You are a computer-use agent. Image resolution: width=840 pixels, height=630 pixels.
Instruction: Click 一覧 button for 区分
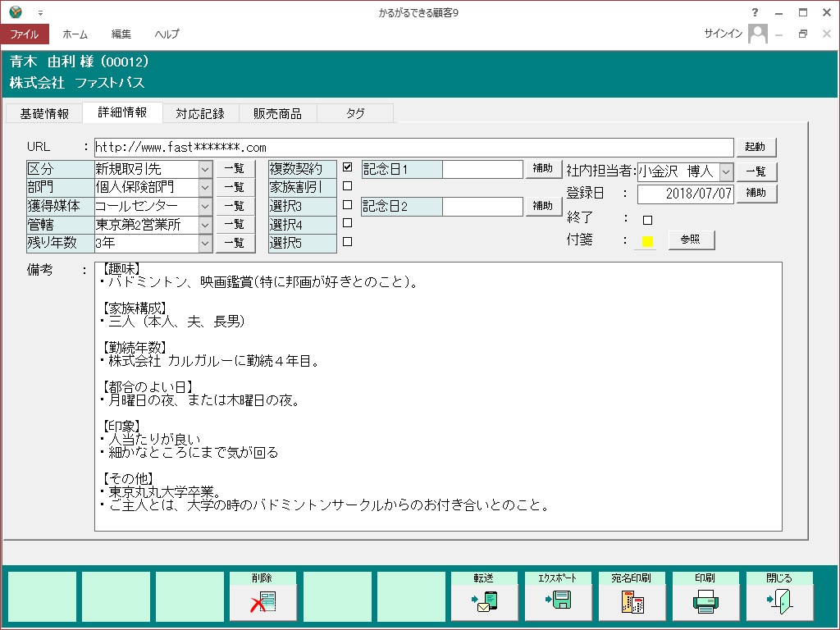tap(235, 169)
